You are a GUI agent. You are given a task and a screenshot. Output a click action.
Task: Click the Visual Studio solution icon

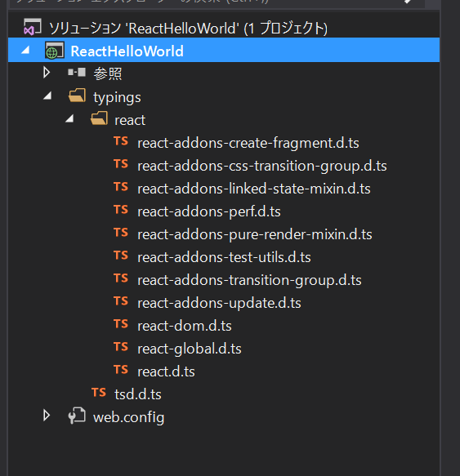[x=32, y=27]
